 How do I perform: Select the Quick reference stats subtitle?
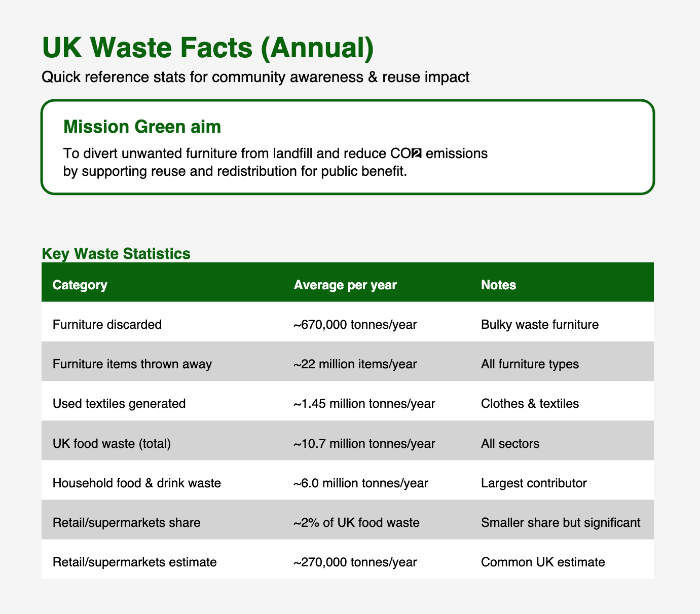pyautogui.click(x=255, y=77)
